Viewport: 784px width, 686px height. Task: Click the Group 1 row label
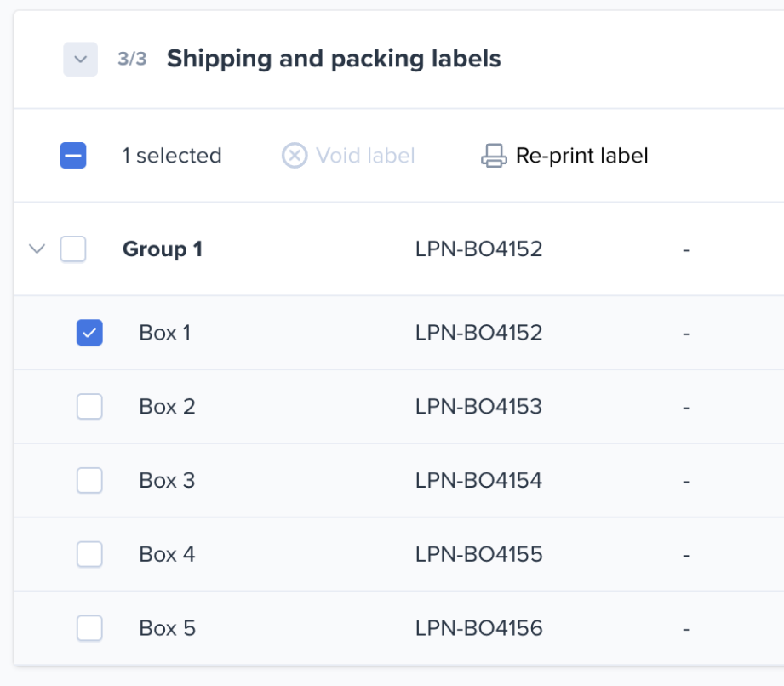tap(163, 249)
